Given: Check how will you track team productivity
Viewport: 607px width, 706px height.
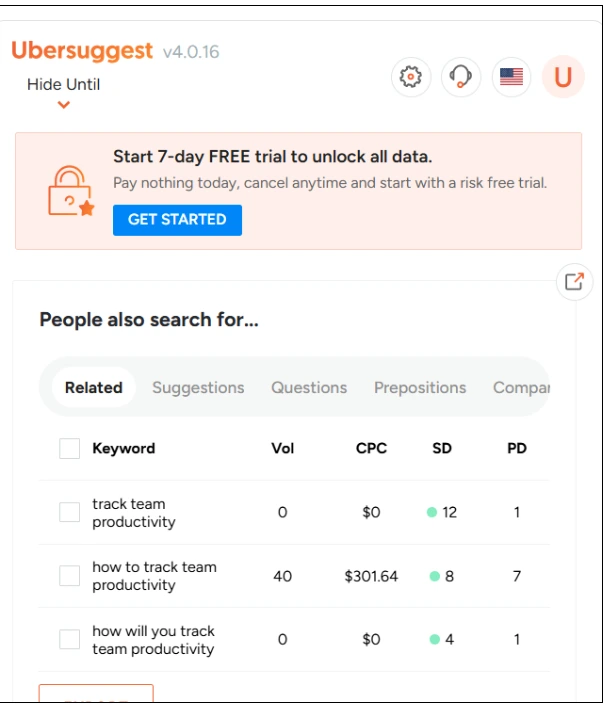Looking at the screenshot, I should [x=69, y=639].
